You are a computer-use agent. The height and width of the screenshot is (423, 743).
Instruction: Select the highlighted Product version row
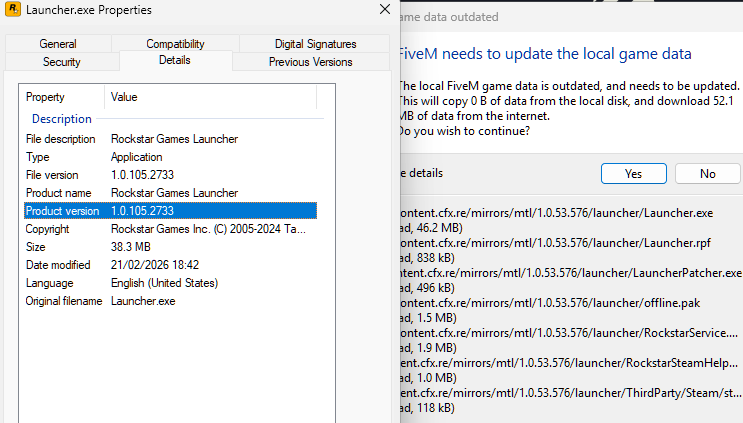170,211
